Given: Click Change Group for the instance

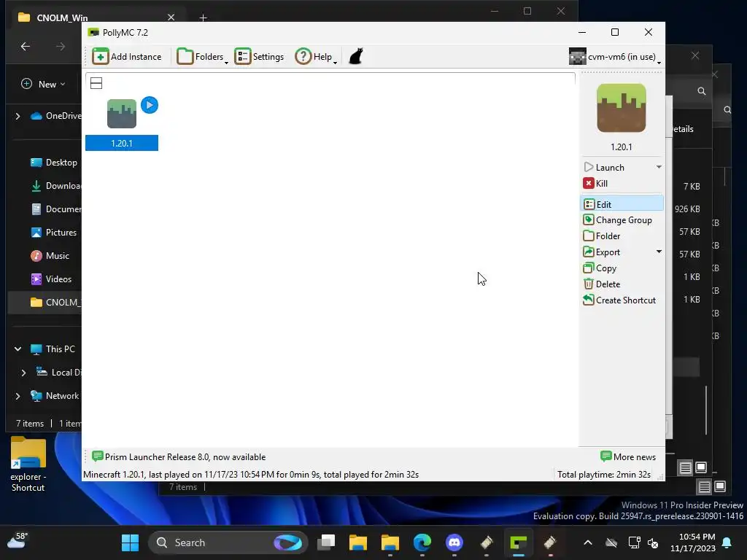Looking at the screenshot, I should tap(617, 220).
